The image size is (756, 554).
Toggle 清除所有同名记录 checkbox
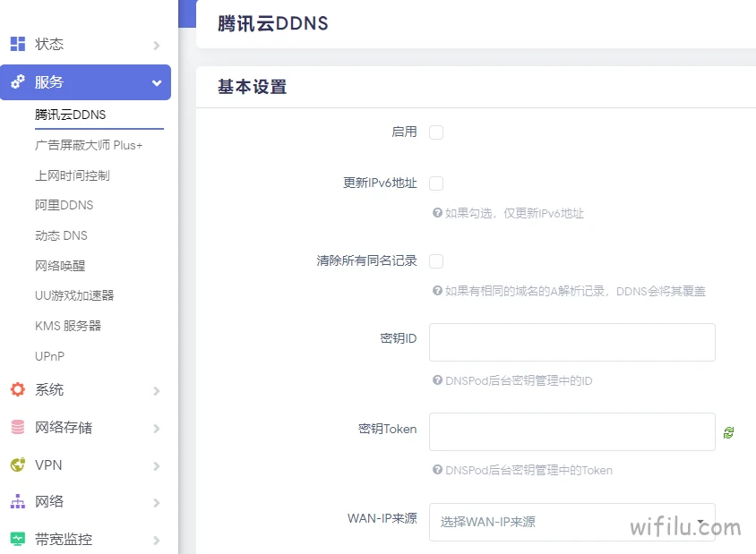point(436,261)
